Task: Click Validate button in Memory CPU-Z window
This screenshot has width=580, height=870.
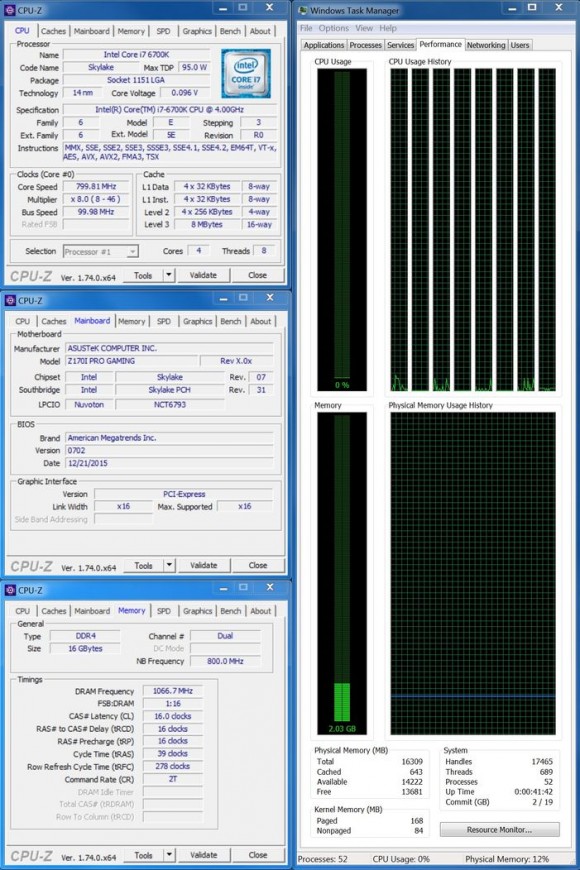Action: click(x=204, y=855)
